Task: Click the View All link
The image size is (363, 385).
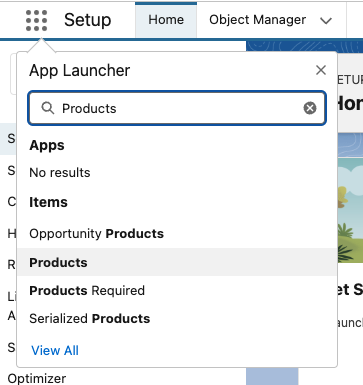Action: (x=55, y=350)
